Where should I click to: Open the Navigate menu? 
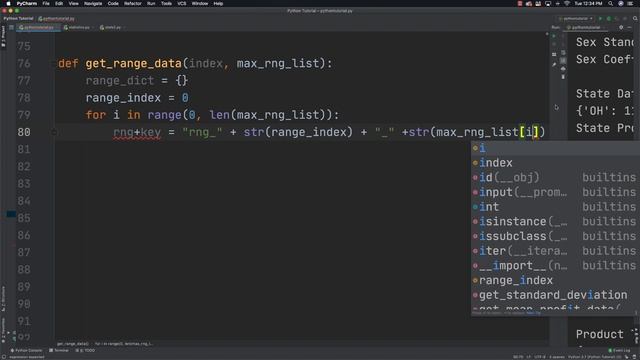click(x=93, y=3)
